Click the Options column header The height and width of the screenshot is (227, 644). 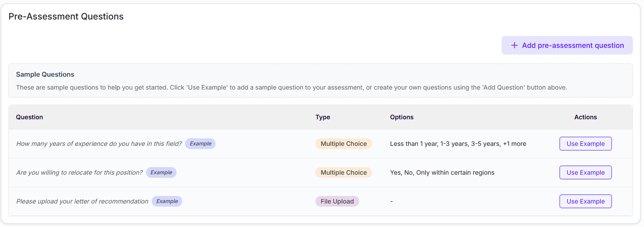tap(402, 117)
